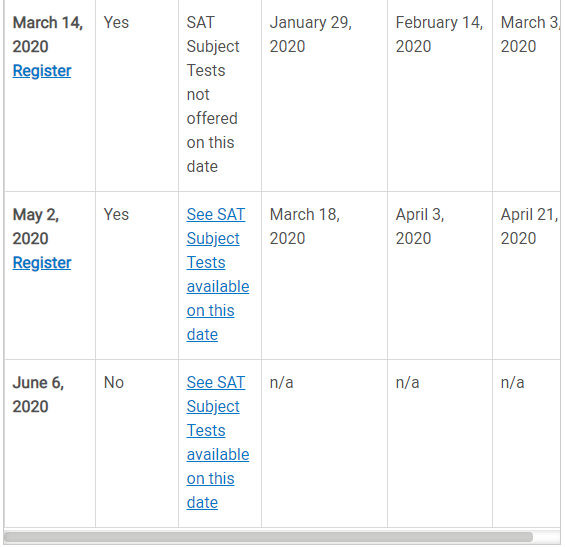
Task: Click No in the June 6 row
Action: tap(114, 383)
